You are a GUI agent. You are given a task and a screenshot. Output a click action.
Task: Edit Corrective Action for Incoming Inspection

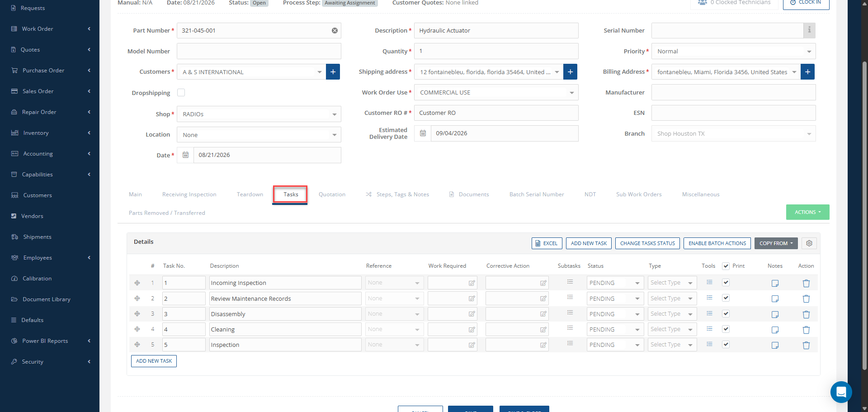[x=543, y=283]
